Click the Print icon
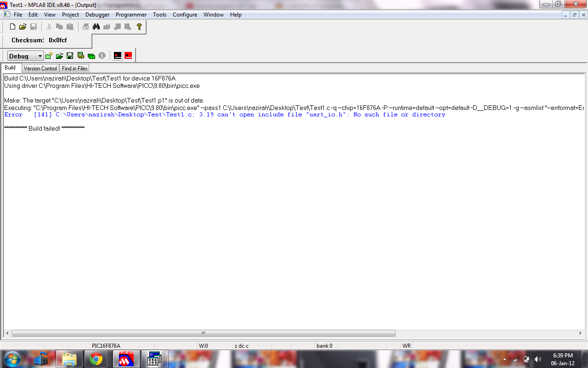Image resolution: width=588 pixels, height=368 pixels. (86, 27)
